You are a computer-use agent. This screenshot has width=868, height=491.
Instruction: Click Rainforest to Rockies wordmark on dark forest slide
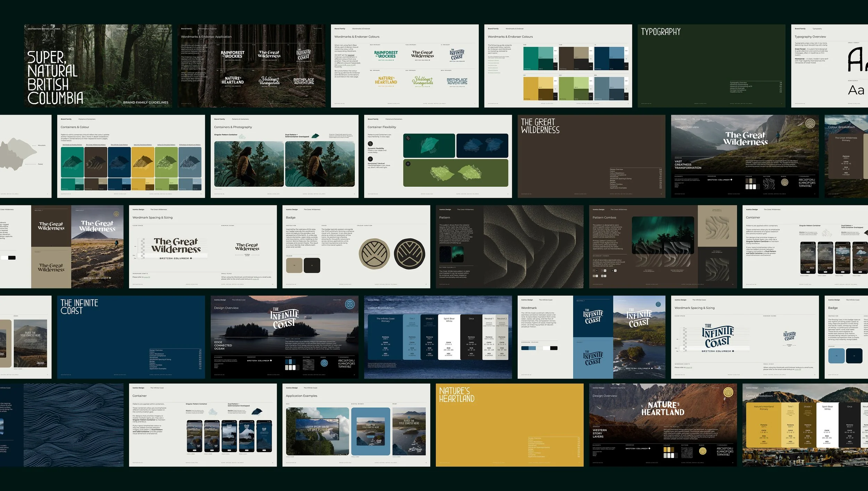pos(233,54)
